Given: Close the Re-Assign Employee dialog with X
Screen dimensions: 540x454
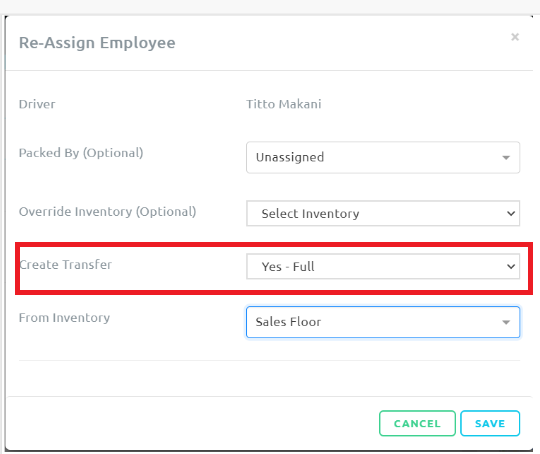Looking at the screenshot, I should 515,37.
